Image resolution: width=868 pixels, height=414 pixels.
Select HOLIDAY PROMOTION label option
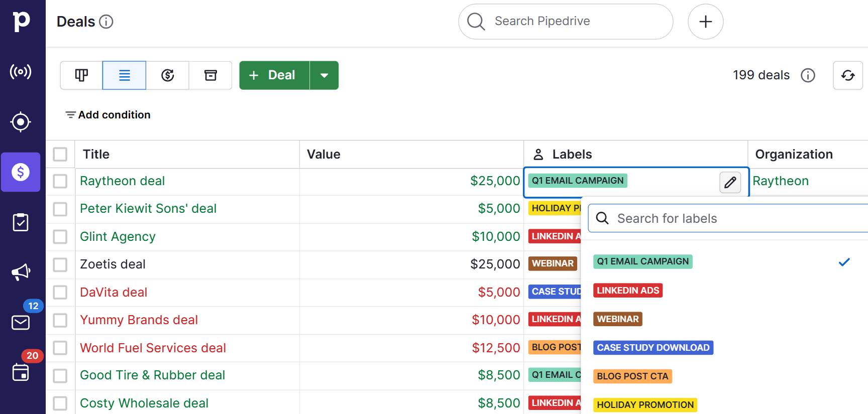coord(645,405)
